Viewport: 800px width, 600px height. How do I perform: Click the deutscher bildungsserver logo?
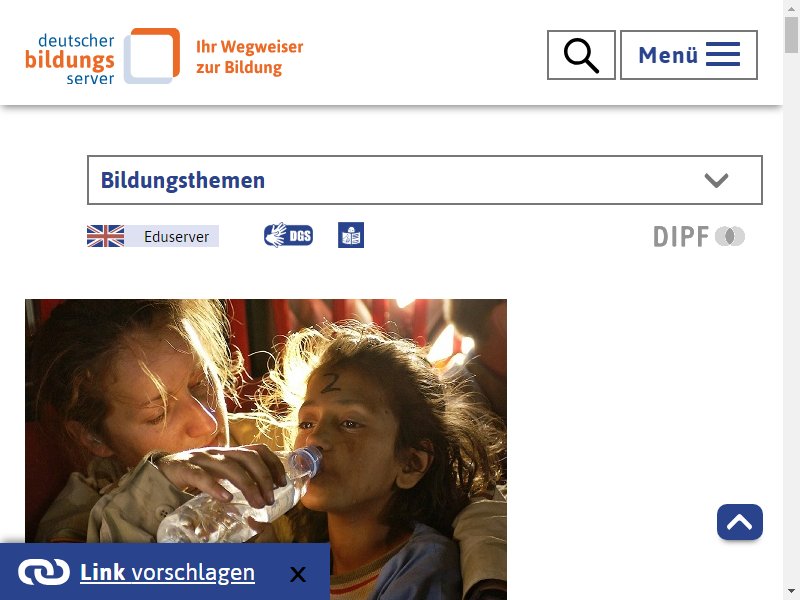click(x=102, y=56)
